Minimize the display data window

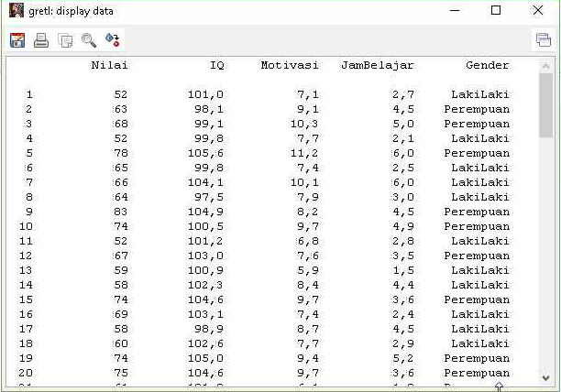coord(454,11)
